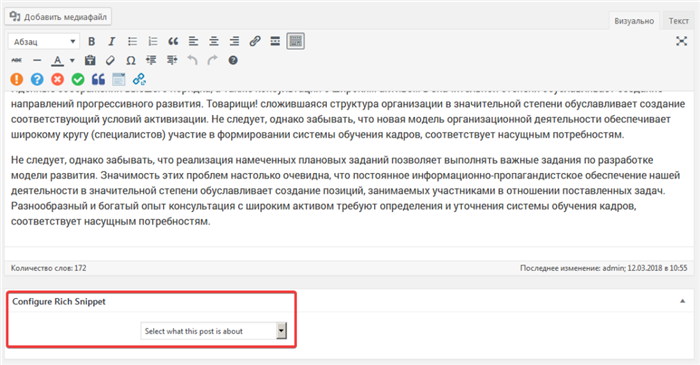Click the word 'Товарищи!' in the text
This screenshot has height=365, width=700.
[231, 104]
